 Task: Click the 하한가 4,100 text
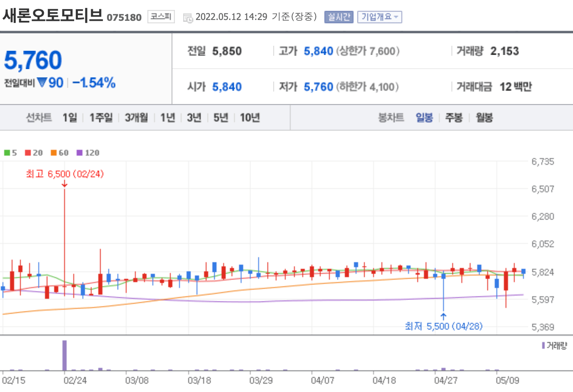368,87
